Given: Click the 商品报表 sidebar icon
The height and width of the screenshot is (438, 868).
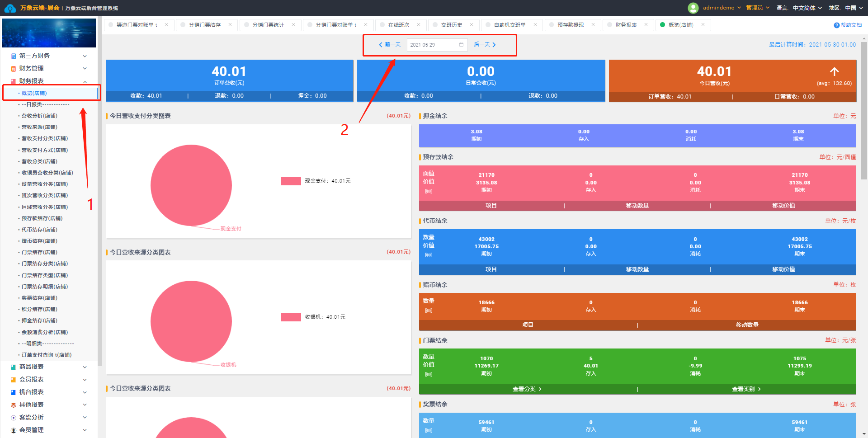Looking at the screenshot, I should (14, 367).
